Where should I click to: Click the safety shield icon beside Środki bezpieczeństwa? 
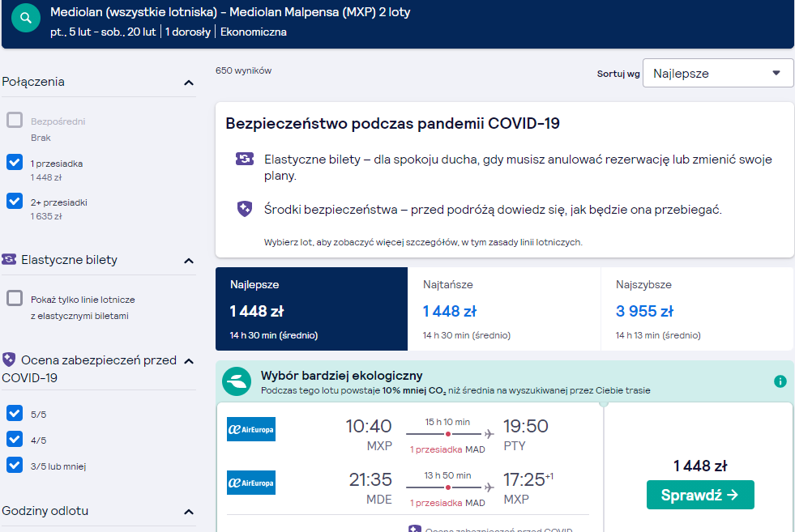coord(245,209)
